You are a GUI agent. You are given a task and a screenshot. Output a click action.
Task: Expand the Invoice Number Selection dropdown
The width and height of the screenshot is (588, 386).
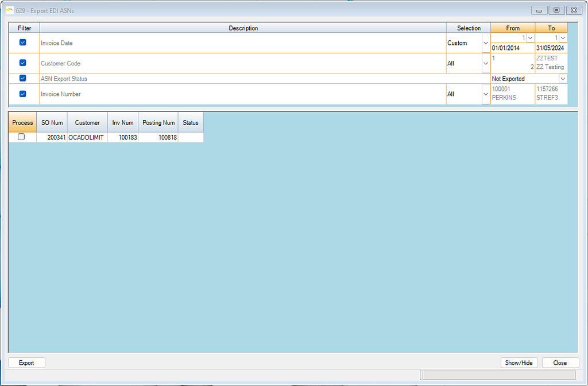point(486,94)
